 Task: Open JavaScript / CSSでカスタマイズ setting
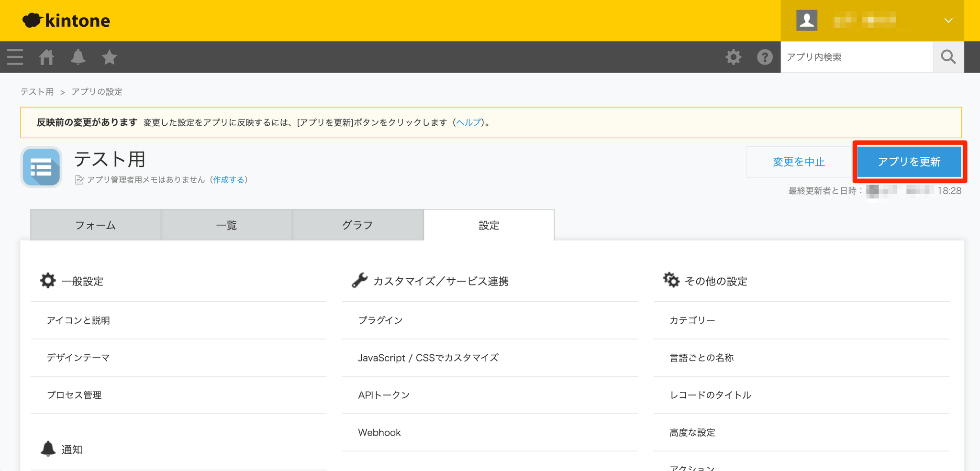tap(428, 358)
